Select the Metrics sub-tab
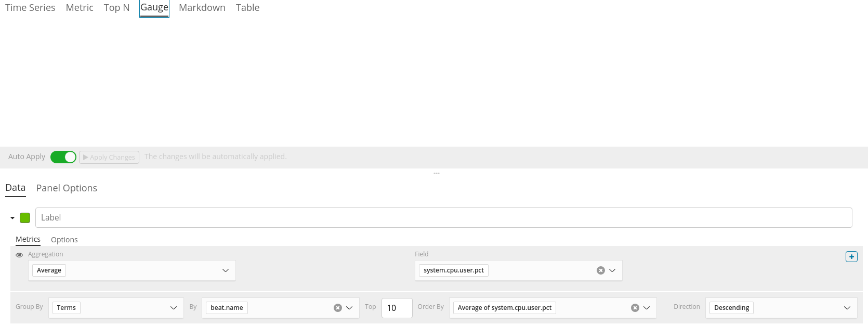 tap(28, 239)
